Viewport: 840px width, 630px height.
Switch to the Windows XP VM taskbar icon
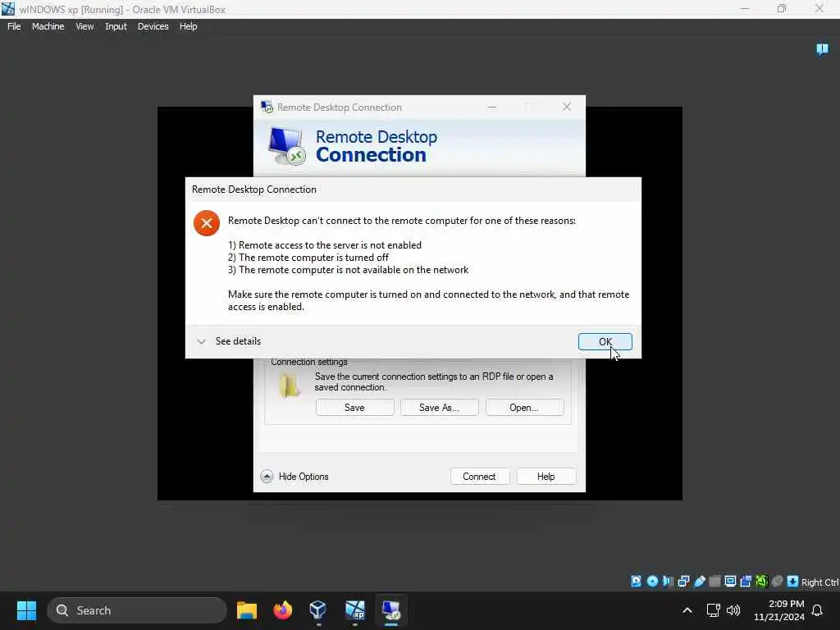coord(354,609)
